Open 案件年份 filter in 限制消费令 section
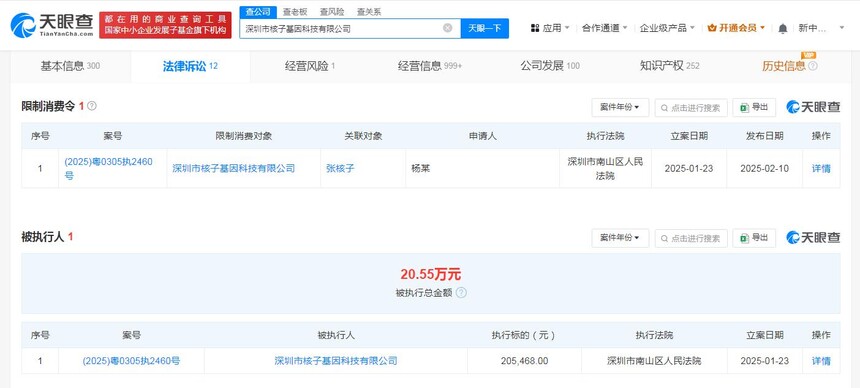The height and width of the screenshot is (388, 860). (x=620, y=108)
